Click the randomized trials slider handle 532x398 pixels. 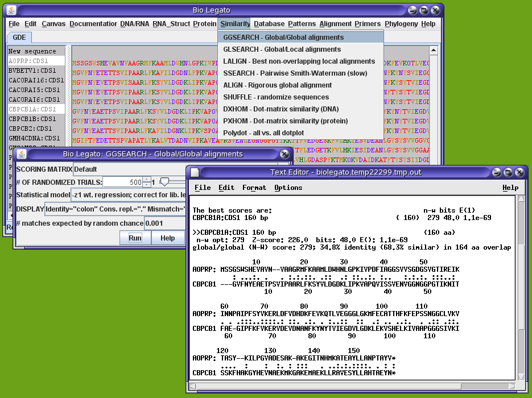[164, 182]
